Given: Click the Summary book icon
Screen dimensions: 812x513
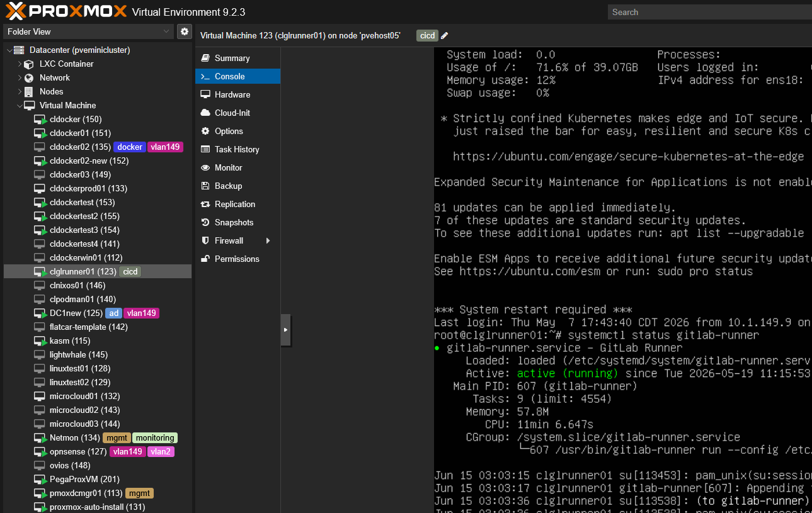Looking at the screenshot, I should point(205,58).
